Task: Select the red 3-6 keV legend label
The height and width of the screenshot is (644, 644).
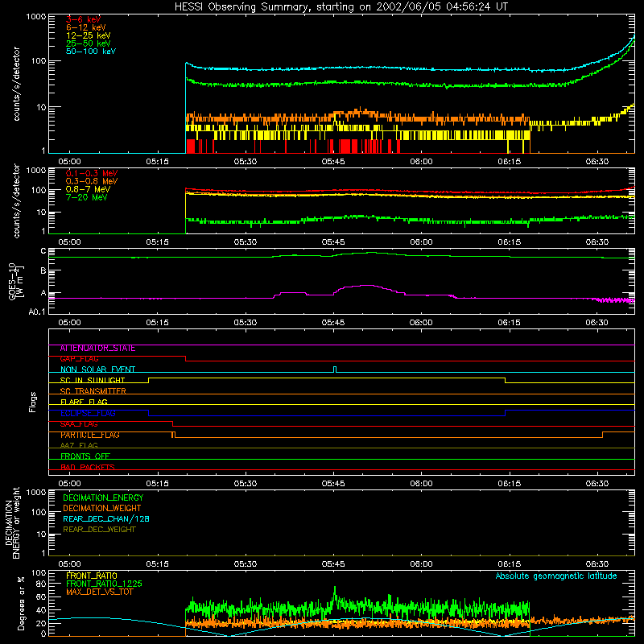Action: click(x=84, y=19)
